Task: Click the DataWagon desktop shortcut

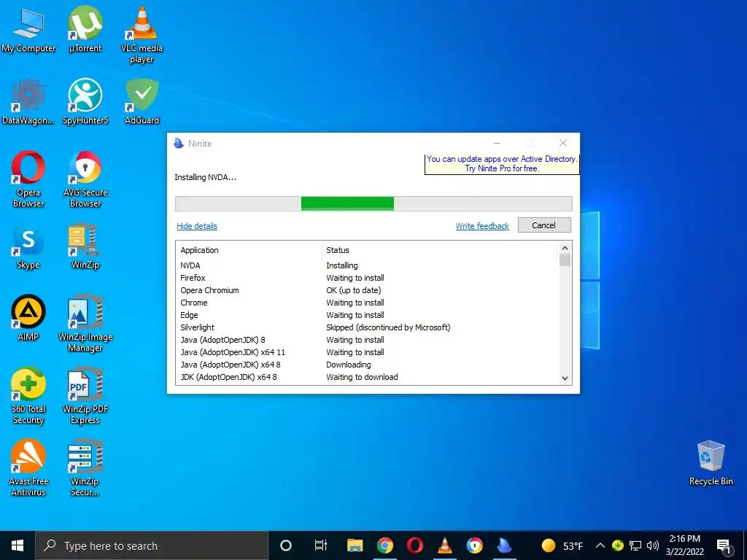Action: (x=28, y=102)
